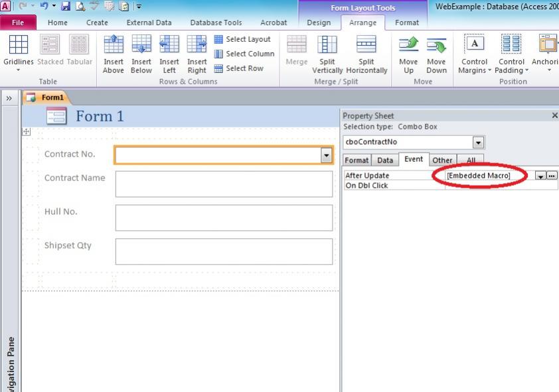Click the Contract Name text box
Viewport: 559px width, 392px height.
pyautogui.click(x=224, y=184)
